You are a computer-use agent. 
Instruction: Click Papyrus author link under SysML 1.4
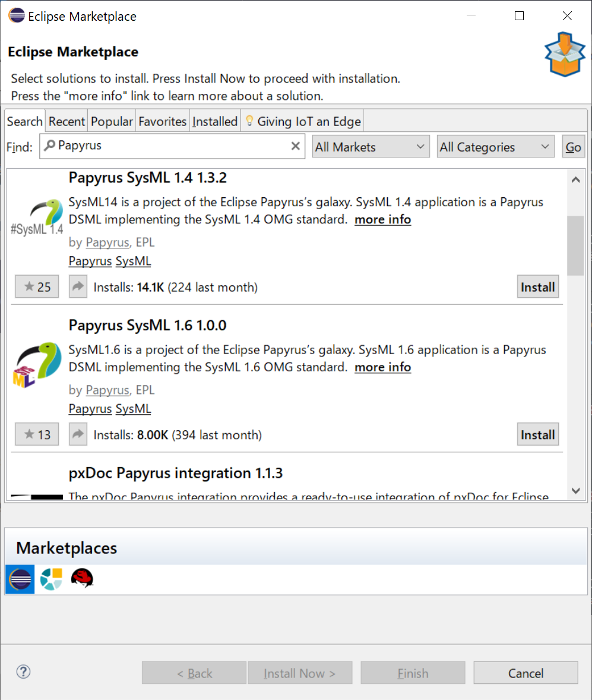107,242
